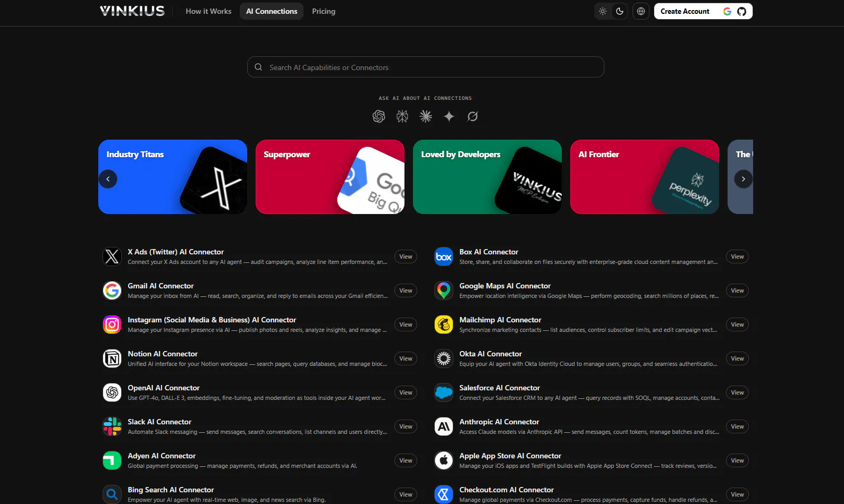Open the Industry Titans category card

coord(173,177)
